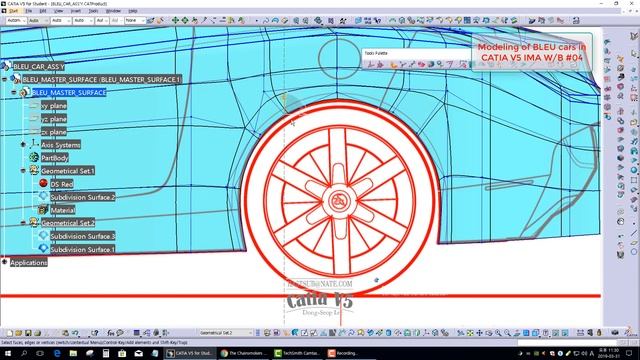640x360 pixels.
Task: Open the Tools menu
Action: coord(93,11)
